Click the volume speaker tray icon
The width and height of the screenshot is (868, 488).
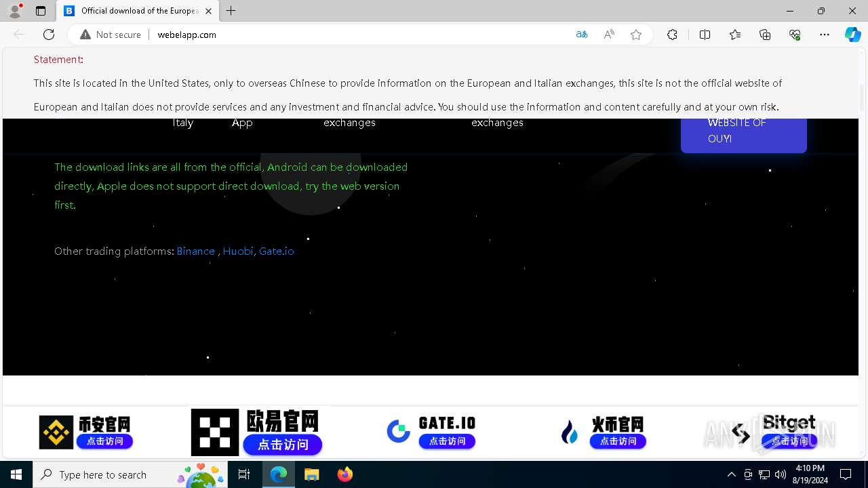pyautogui.click(x=781, y=474)
